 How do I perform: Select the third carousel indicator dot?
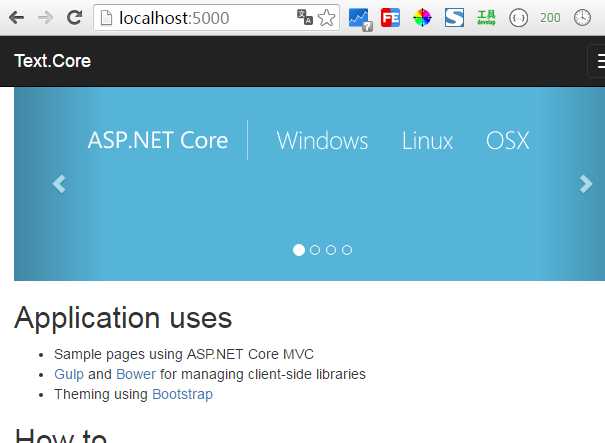tap(331, 250)
